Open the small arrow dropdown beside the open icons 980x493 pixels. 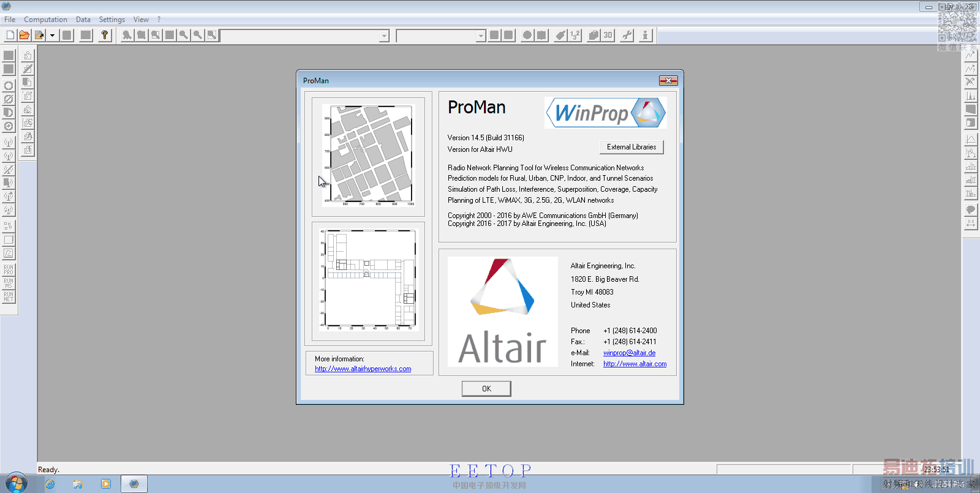[53, 35]
